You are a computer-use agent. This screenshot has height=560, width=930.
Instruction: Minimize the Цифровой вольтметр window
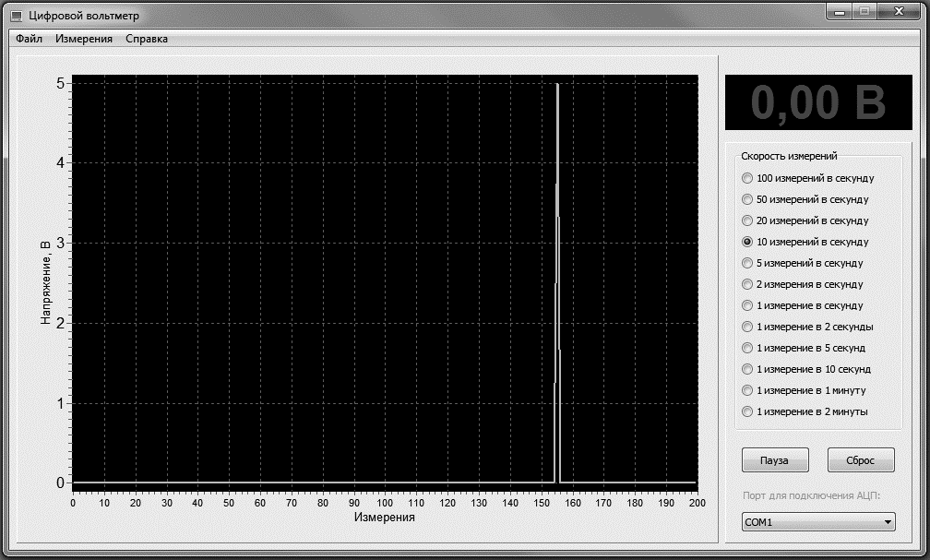point(840,12)
